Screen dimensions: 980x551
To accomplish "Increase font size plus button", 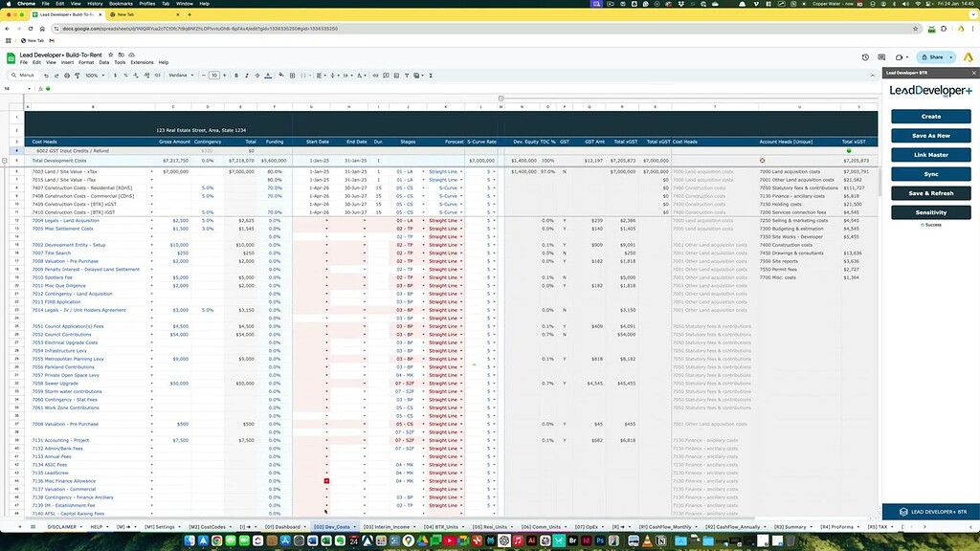I will click(x=224, y=76).
